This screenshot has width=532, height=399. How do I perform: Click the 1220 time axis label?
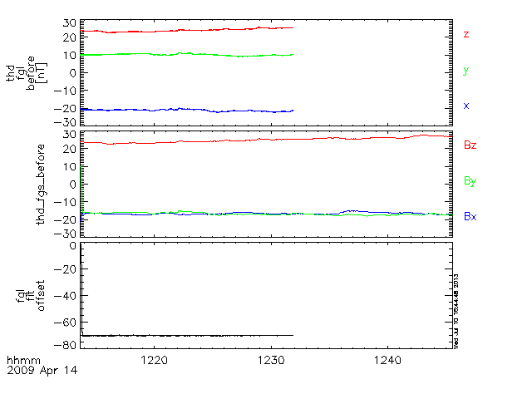click(x=154, y=360)
